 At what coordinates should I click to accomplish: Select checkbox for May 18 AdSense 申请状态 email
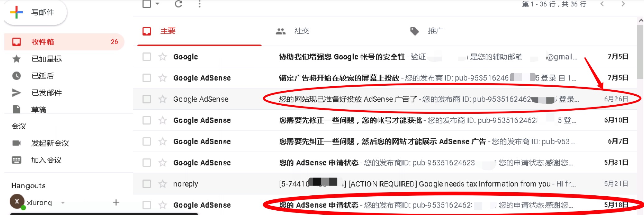tap(147, 205)
